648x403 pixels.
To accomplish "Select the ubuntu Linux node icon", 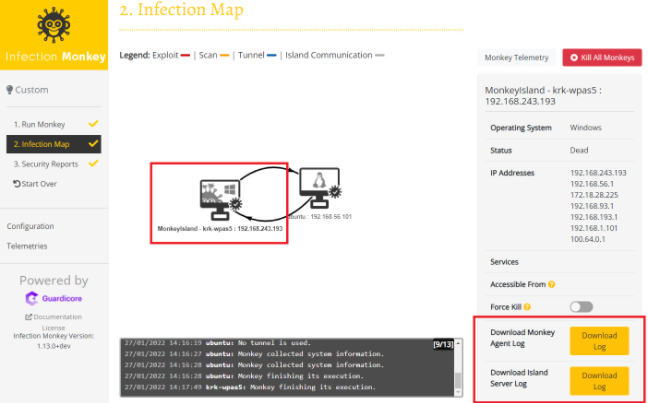I will point(320,187).
